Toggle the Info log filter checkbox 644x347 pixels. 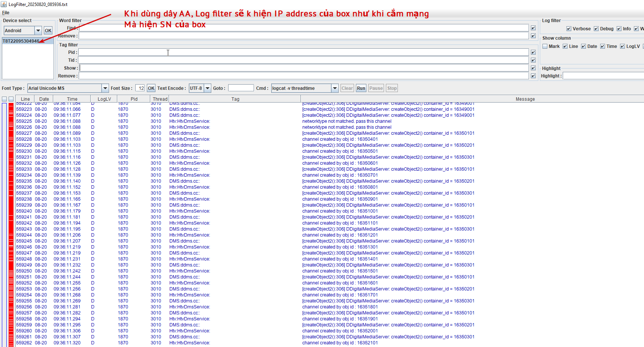pyautogui.click(x=619, y=29)
